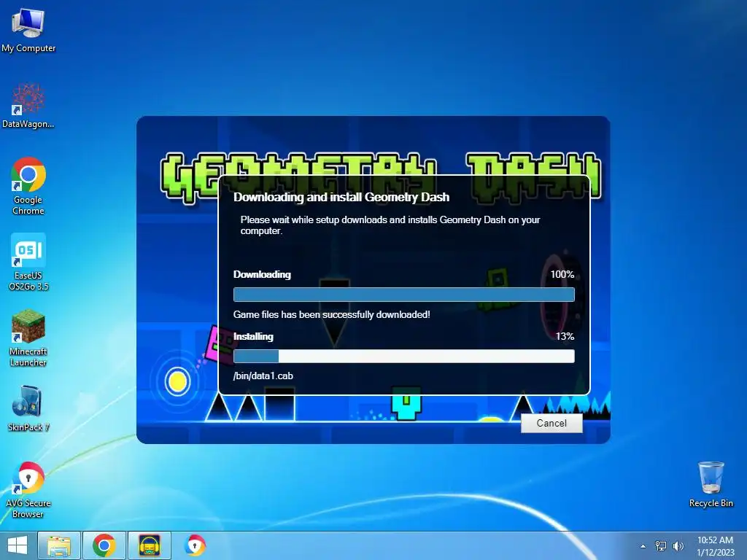Image resolution: width=747 pixels, height=560 pixels.
Task: Select the Minecraft Launcher desktop icon
Action: (28, 338)
